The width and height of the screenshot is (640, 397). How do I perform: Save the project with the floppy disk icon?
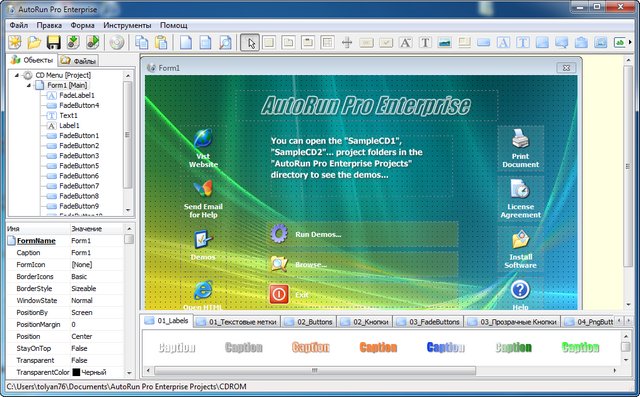pos(53,42)
